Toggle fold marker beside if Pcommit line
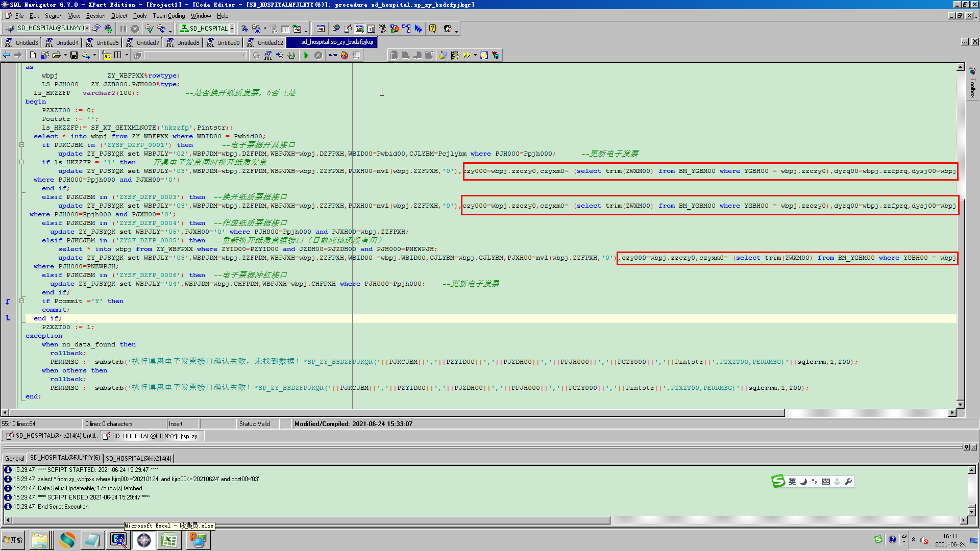 pyautogui.click(x=21, y=301)
